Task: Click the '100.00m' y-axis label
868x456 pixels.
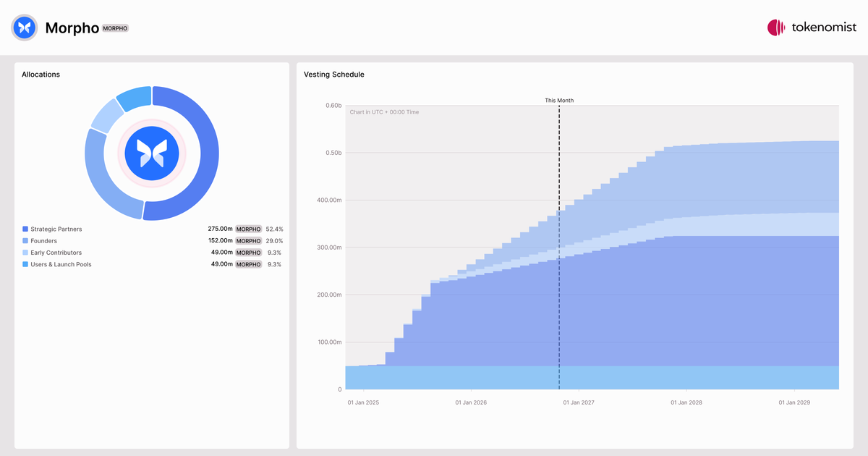Action: click(330, 342)
